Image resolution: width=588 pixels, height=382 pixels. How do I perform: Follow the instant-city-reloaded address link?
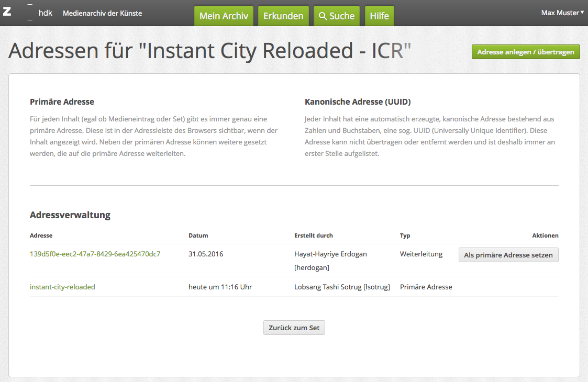(62, 287)
